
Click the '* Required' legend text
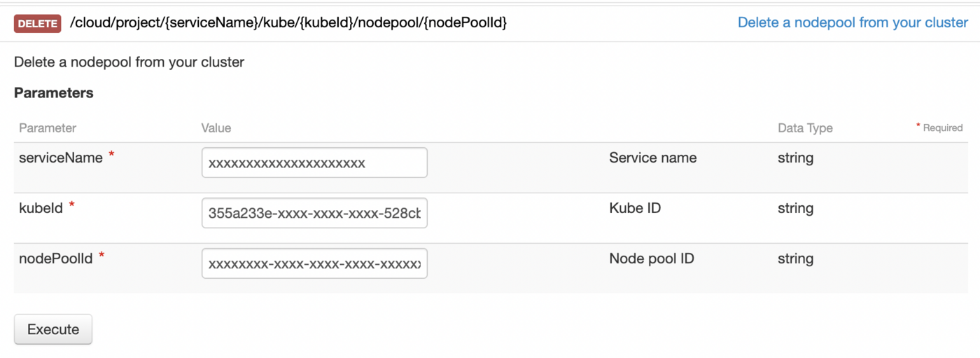(939, 128)
